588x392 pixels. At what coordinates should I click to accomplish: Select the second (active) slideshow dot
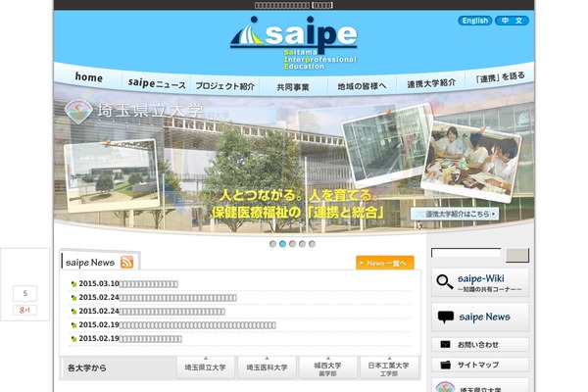[x=282, y=244]
